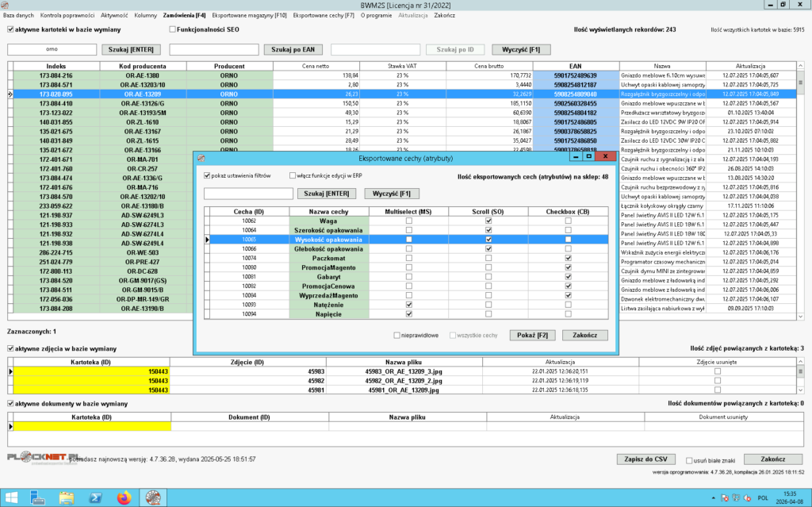Launch Windows PowerShell from the taskbar

[95, 497]
